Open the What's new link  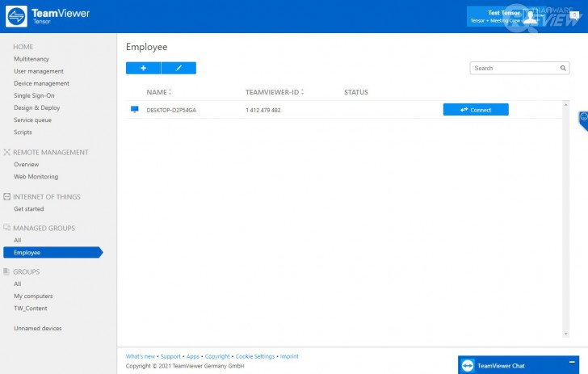141,356
